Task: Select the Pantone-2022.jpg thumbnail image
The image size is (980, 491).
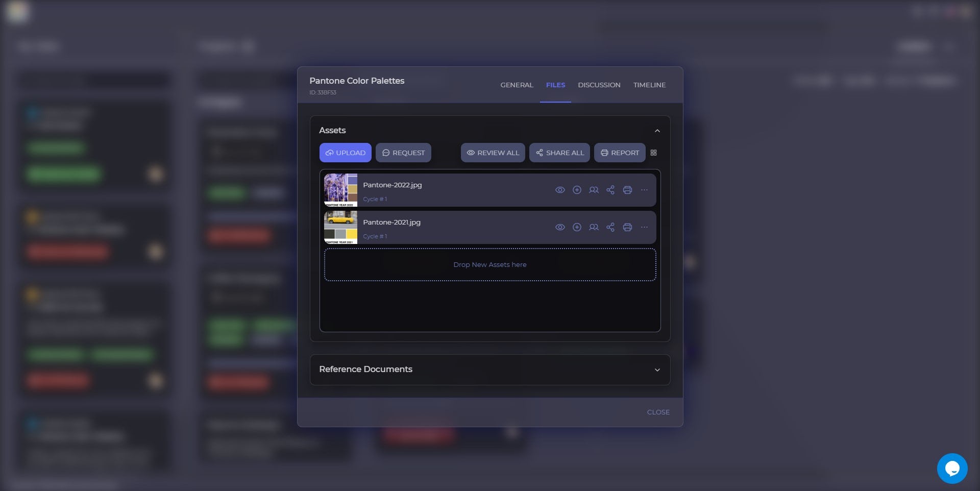Action: click(x=340, y=190)
